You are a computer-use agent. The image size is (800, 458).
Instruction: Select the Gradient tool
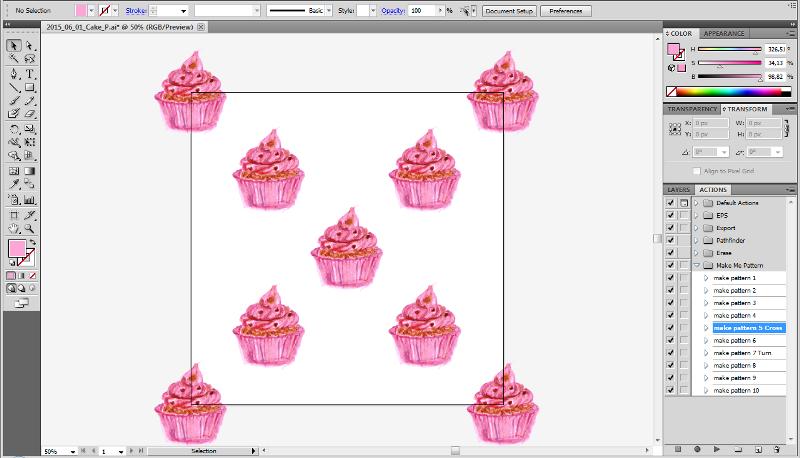pyautogui.click(x=30, y=171)
